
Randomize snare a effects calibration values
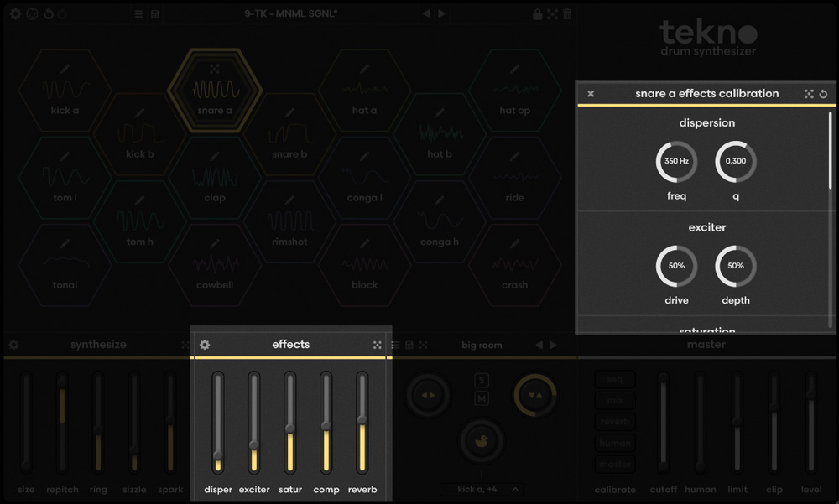[809, 94]
